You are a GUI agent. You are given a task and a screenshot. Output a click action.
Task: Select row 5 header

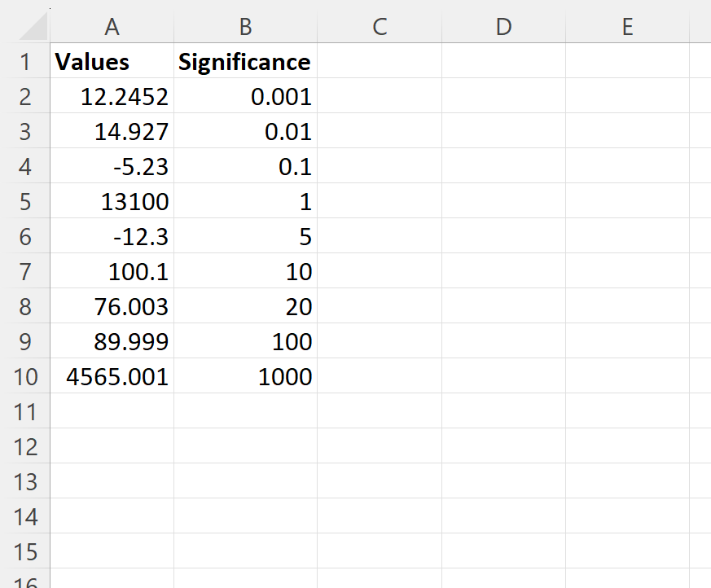coord(25,200)
